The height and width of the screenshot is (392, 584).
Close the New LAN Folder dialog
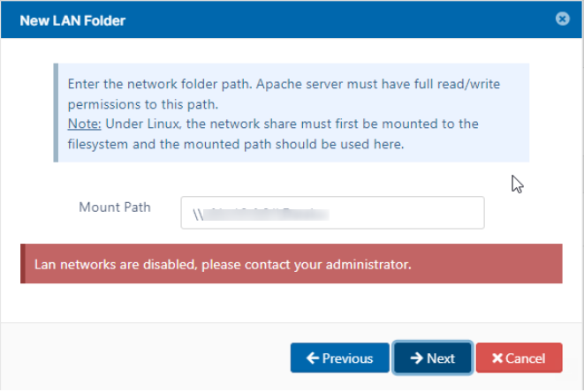pos(563,19)
